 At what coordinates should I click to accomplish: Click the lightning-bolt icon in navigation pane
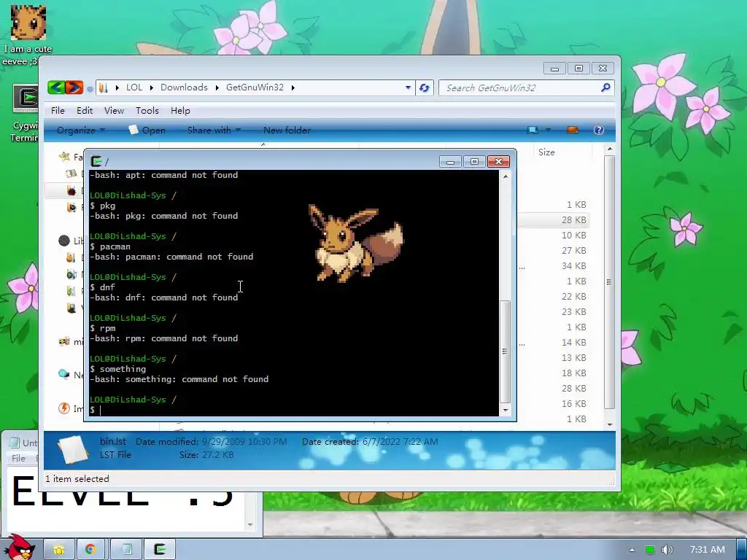click(64, 408)
